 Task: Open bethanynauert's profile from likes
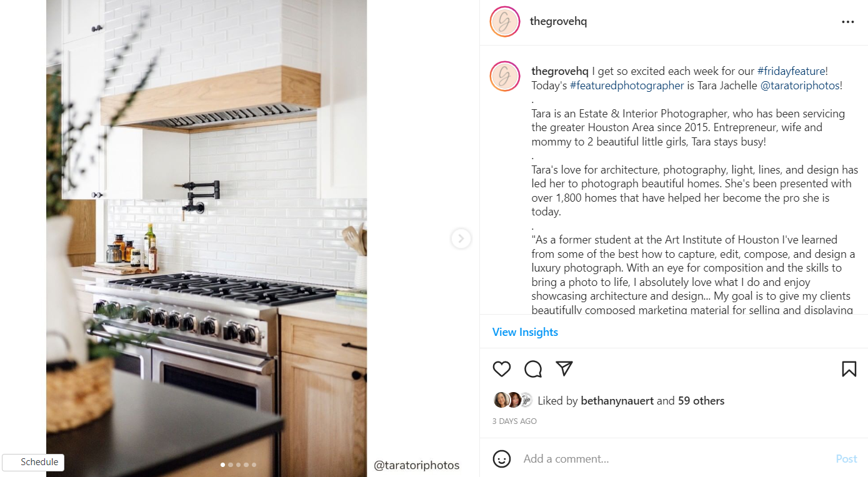tap(617, 401)
